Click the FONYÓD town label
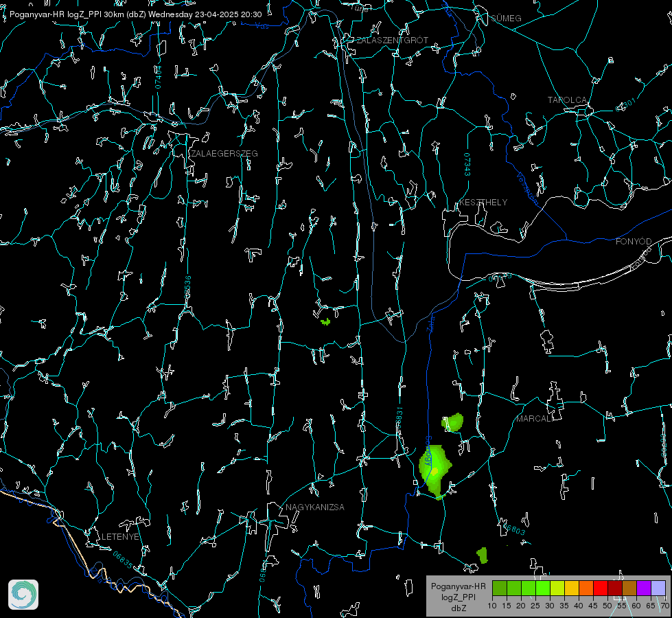672x618 pixels. pyautogui.click(x=634, y=242)
